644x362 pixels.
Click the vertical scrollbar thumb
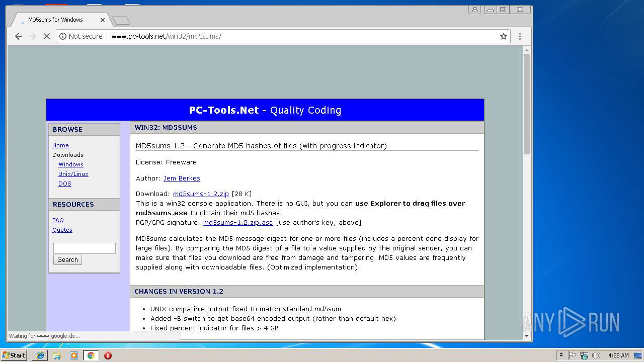pyautogui.click(x=527, y=104)
